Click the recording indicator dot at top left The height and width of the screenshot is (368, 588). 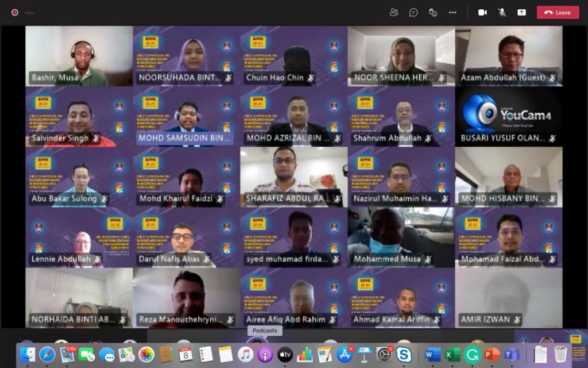[x=14, y=12]
